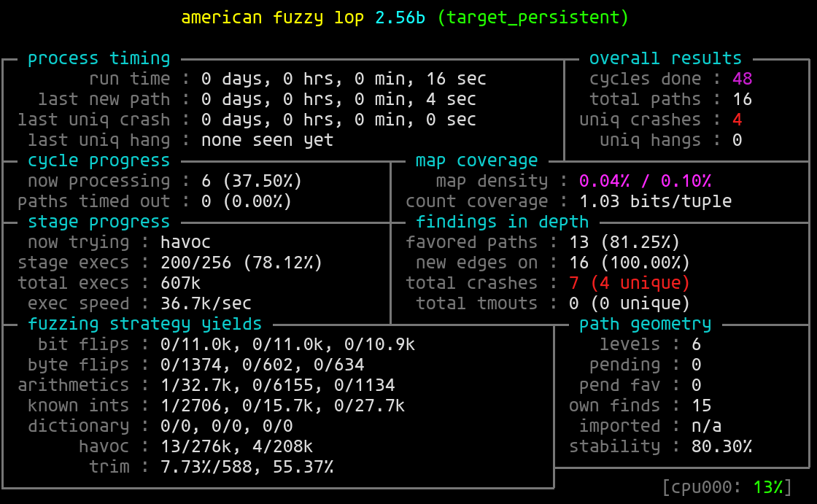
Task: Click the byte flips value '0/1374, 0/602, 0/634'
Action: [262, 365]
